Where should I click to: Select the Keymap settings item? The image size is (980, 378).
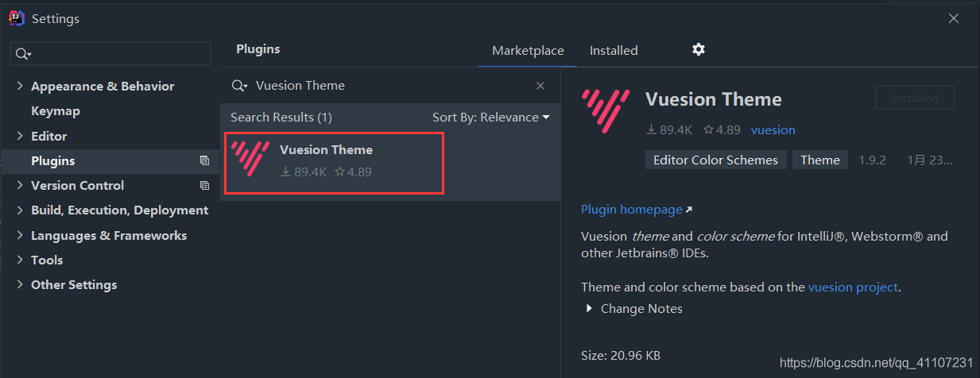(56, 111)
